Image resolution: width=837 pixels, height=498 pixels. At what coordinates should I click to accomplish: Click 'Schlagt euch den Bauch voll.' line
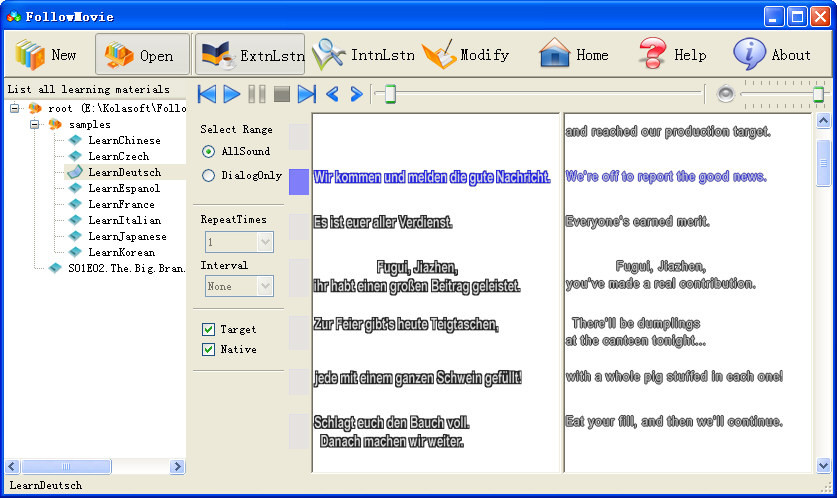(391, 423)
